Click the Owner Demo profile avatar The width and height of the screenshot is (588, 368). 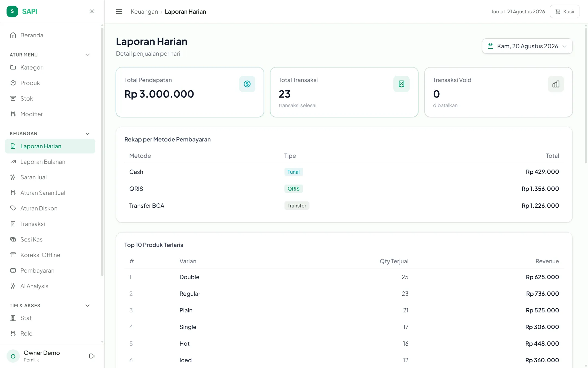click(x=13, y=356)
